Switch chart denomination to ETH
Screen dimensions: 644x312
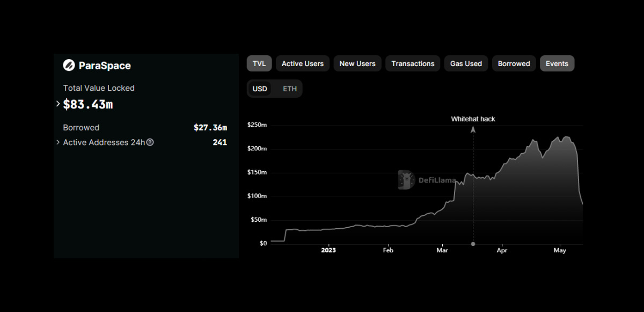290,89
